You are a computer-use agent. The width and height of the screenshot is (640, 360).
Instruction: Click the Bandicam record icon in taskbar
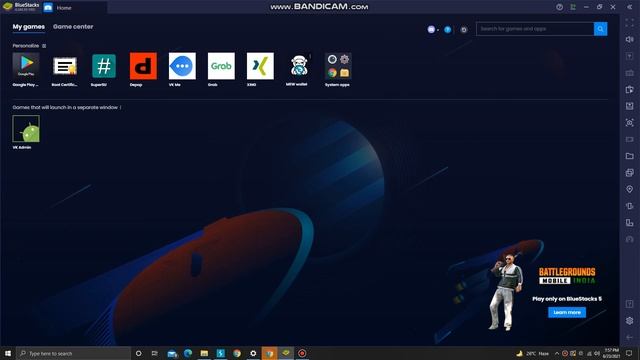(302, 353)
